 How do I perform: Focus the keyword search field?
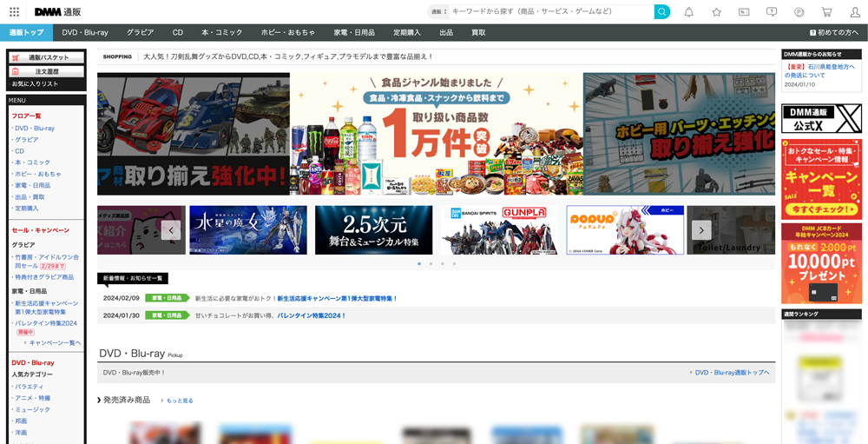click(x=551, y=11)
